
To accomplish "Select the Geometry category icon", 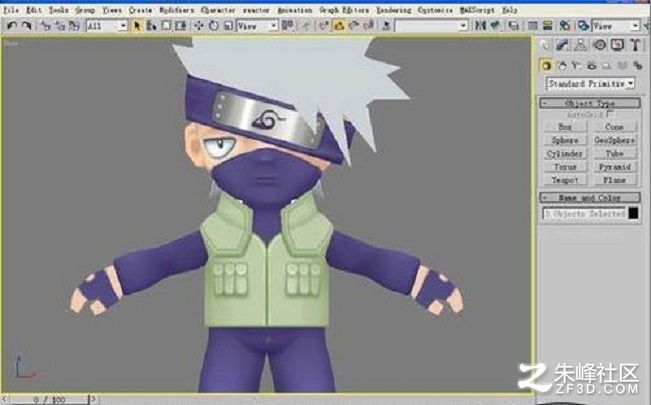I will (546, 66).
